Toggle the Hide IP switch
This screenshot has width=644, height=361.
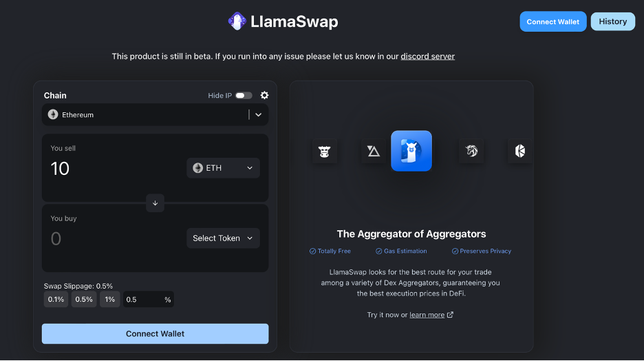point(244,96)
